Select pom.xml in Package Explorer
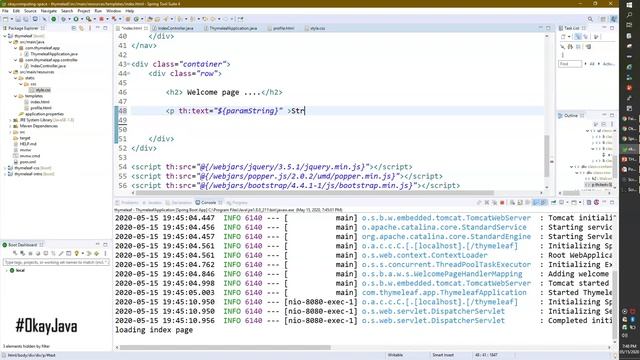 click(x=28, y=162)
